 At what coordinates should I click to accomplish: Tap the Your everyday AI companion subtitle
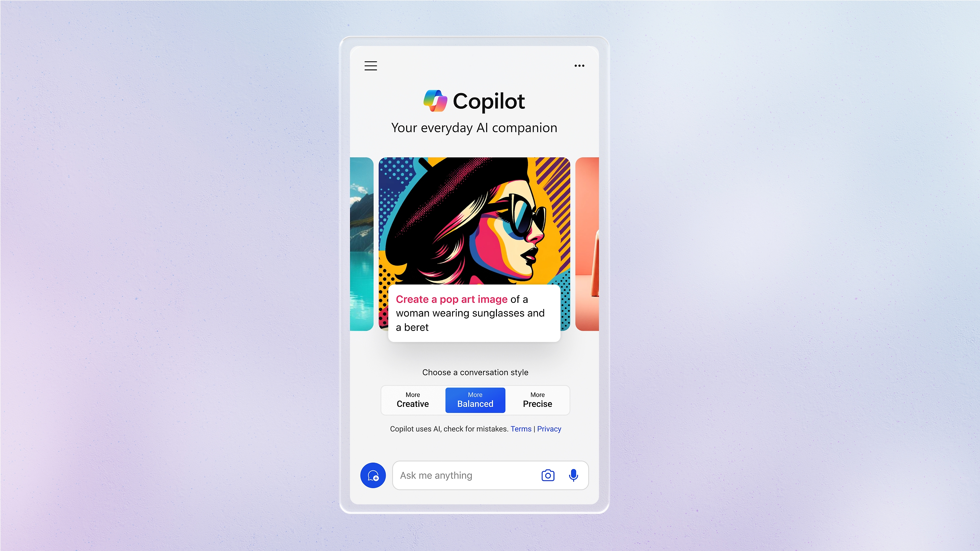click(475, 127)
